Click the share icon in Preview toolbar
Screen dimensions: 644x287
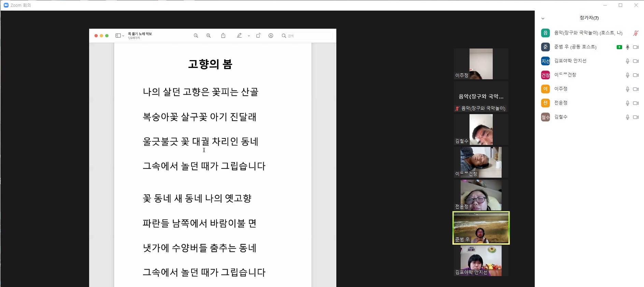(223, 36)
